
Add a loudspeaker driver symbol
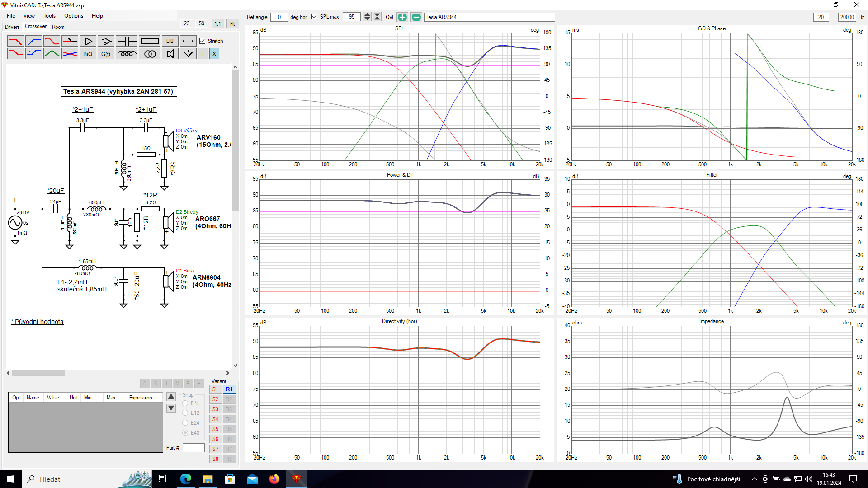click(x=170, y=54)
